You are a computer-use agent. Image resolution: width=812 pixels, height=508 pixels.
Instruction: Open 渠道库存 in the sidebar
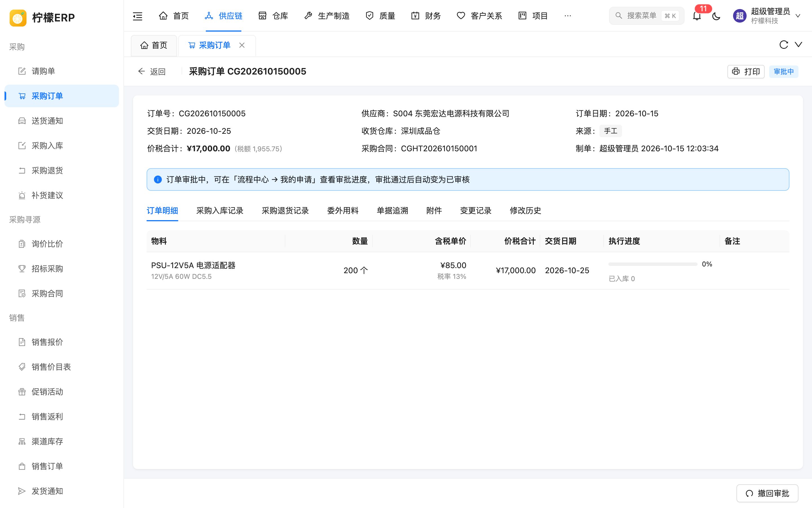point(62,441)
